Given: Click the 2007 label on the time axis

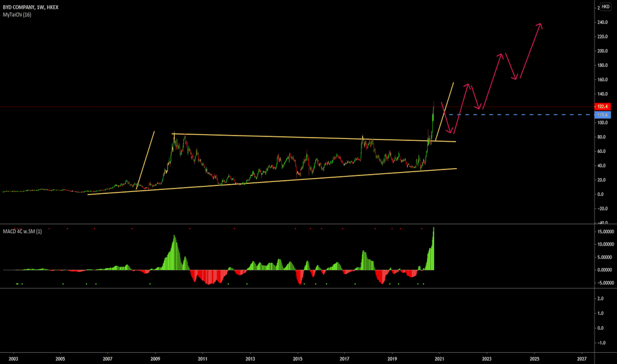Looking at the screenshot, I should (108, 359).
